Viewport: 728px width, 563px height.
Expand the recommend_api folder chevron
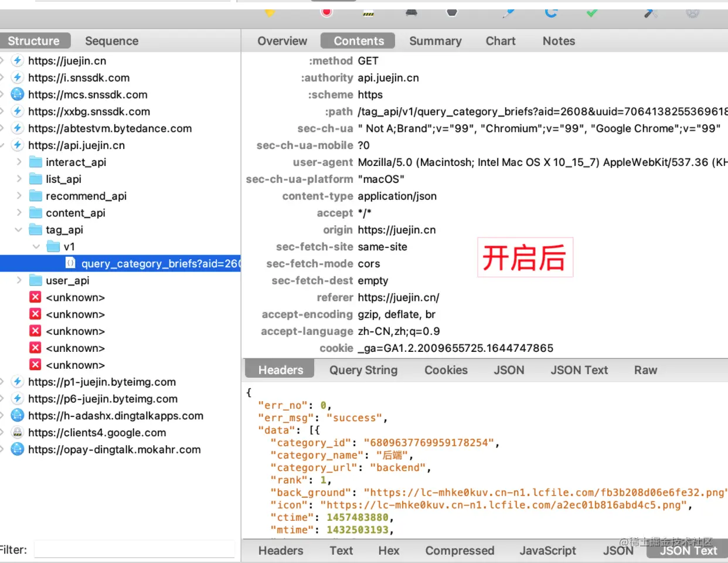pos(19,196)
